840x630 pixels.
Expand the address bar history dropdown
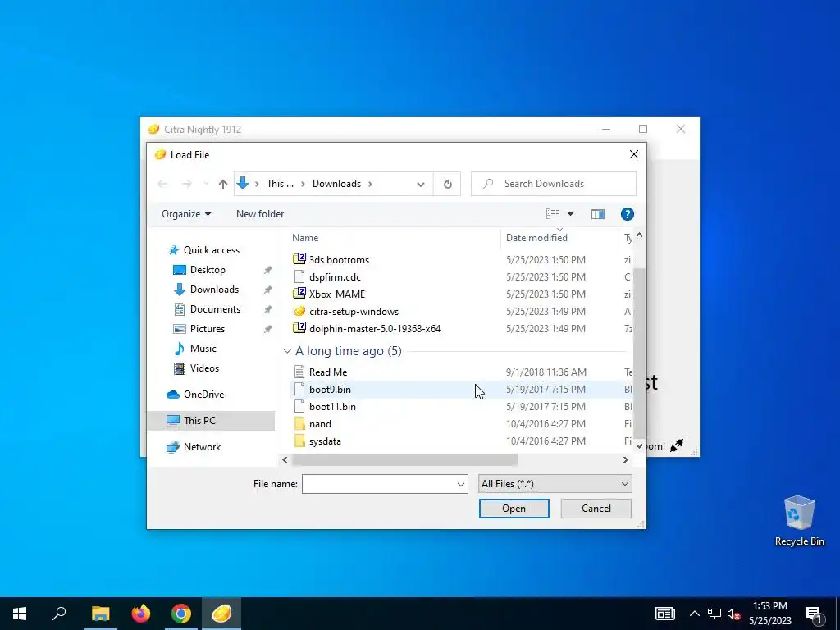coord(421,184)
